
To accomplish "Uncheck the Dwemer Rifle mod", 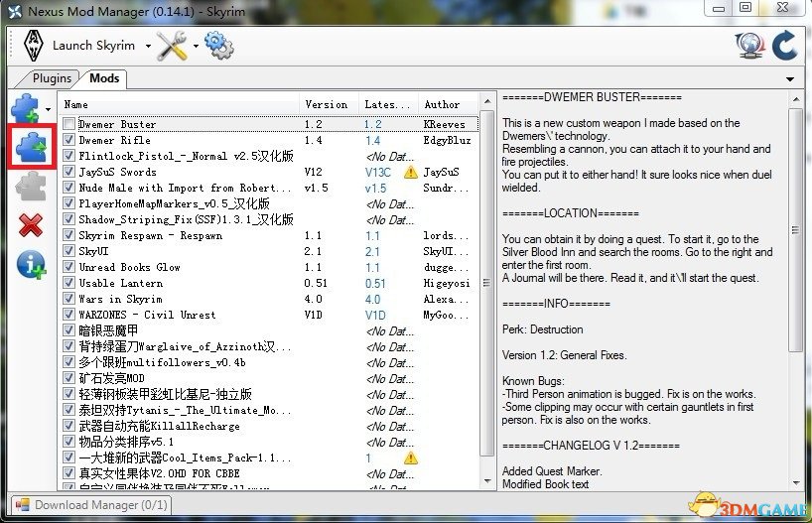I will pyautogui.click(x=68, y=140).
